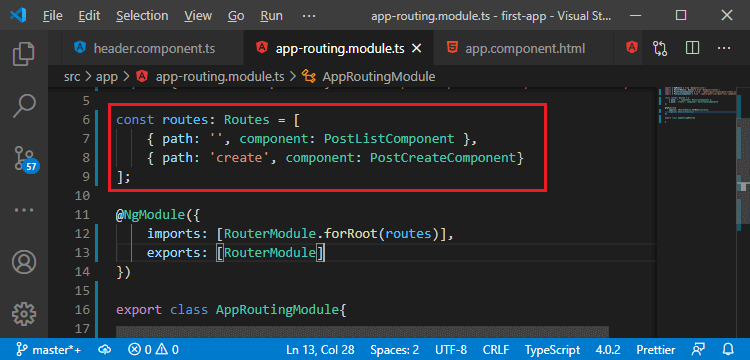
Task: Open Changes compare icon in editor toolbar
Action: pyautogui.click(x=660, y=48)
